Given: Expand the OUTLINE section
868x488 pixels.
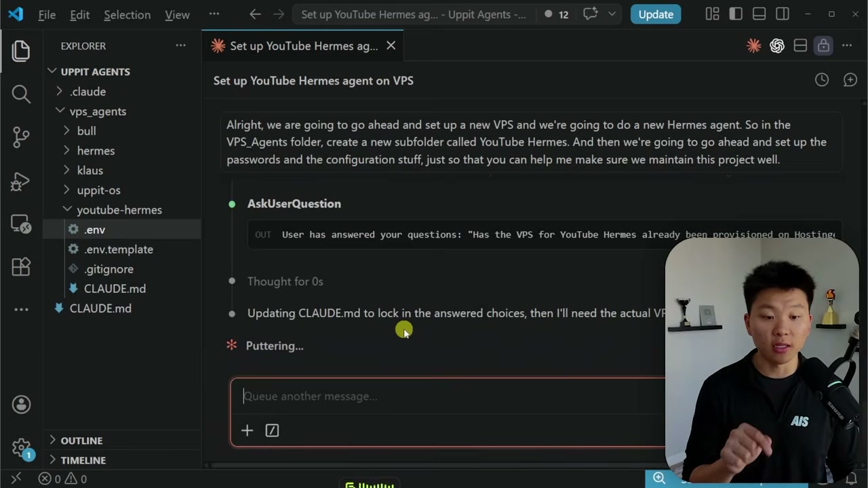Looking at the screenshot, I should pyautogui.click(x=122, y=441).
